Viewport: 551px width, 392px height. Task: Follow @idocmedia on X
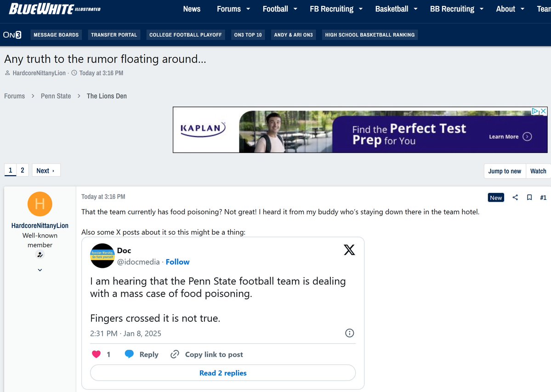pos(177,261)
